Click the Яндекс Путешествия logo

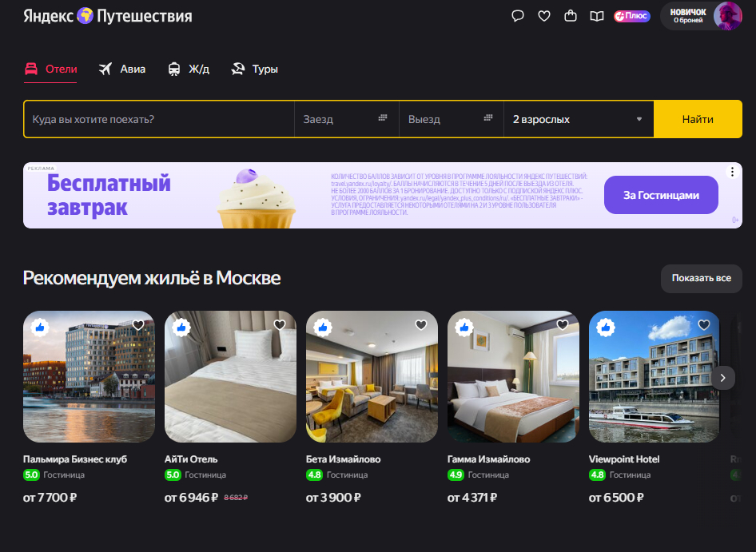108,16
